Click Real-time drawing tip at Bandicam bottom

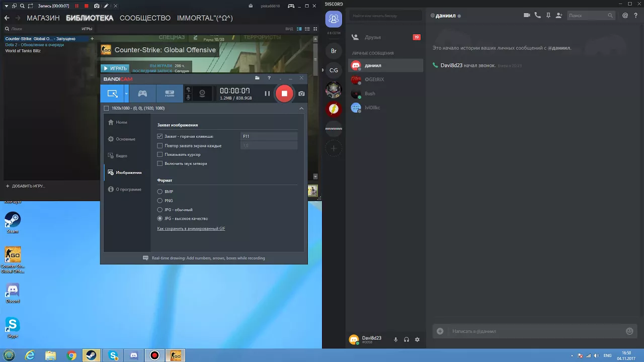[x=204, y=258]
